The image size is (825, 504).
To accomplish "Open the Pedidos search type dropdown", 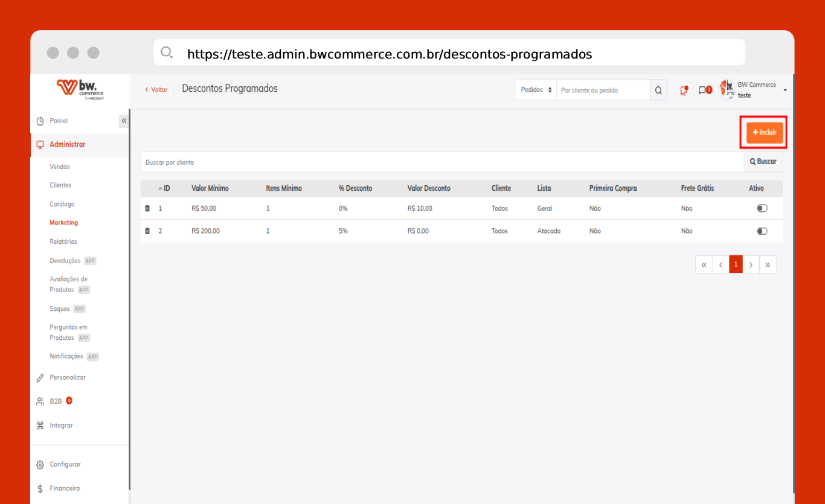I will tap(536, 90).
